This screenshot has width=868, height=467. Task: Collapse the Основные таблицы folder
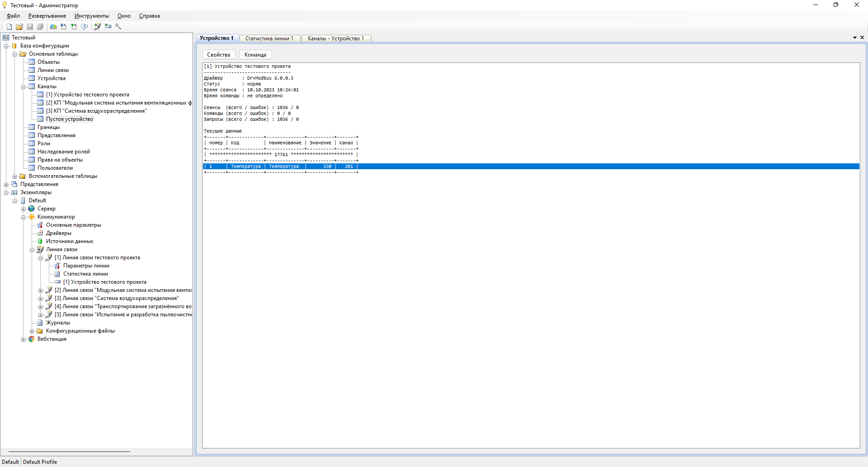click(14, 54)
